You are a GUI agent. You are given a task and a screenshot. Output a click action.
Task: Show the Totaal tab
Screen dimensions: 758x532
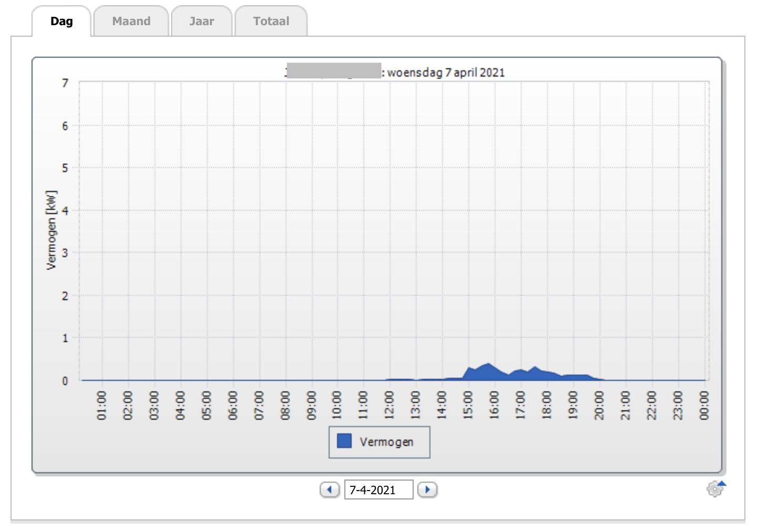(271, 22)
